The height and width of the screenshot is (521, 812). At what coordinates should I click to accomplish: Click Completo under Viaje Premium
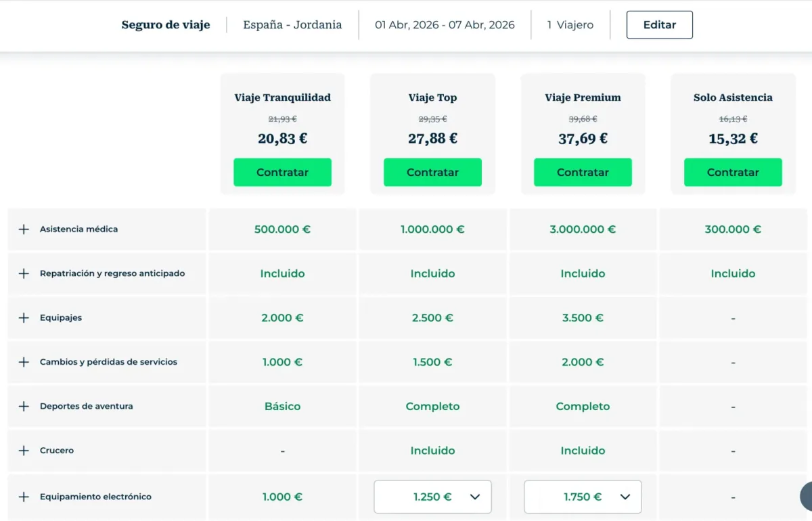pos(583,407)
